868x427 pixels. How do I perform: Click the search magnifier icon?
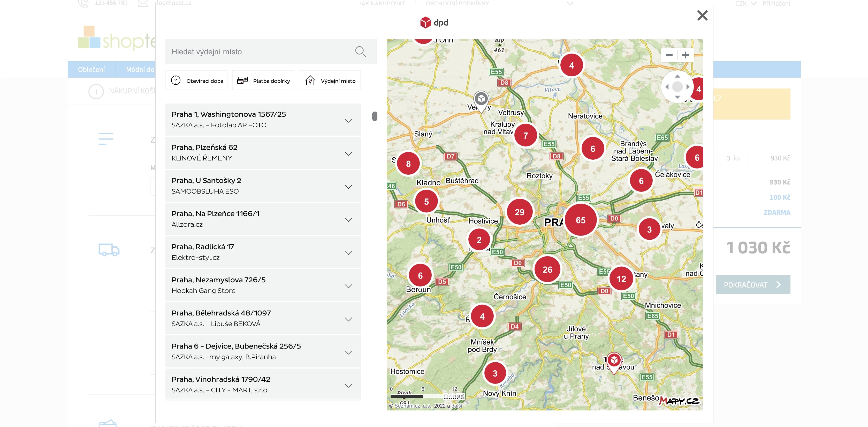(x=360, y=51)
